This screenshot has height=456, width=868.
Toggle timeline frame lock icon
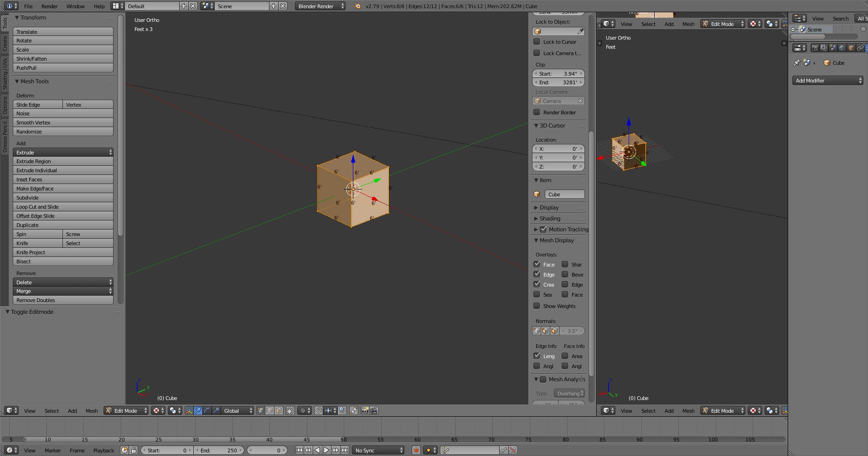coord(134,450)
